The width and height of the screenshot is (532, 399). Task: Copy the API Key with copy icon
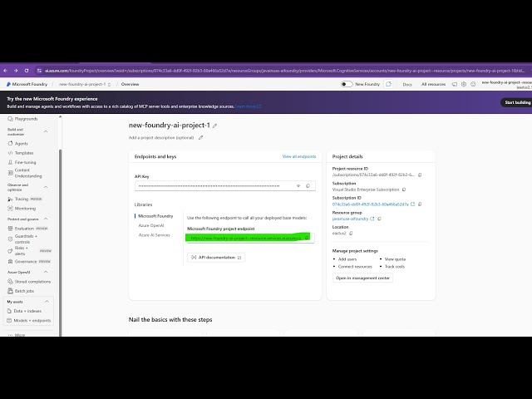coord(308,186)
